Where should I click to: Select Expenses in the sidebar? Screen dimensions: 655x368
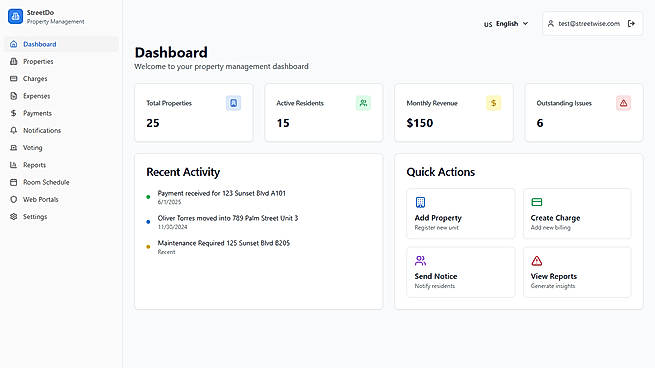(61, 96)
